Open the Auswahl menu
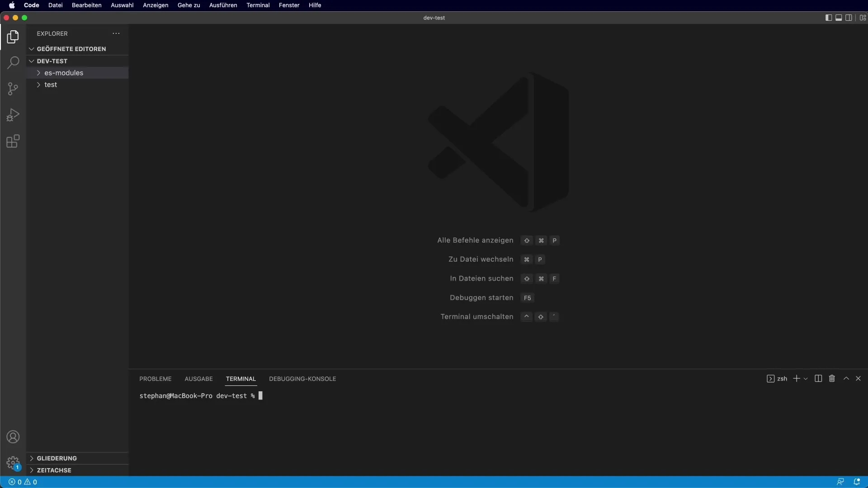 tap(122, 5)
